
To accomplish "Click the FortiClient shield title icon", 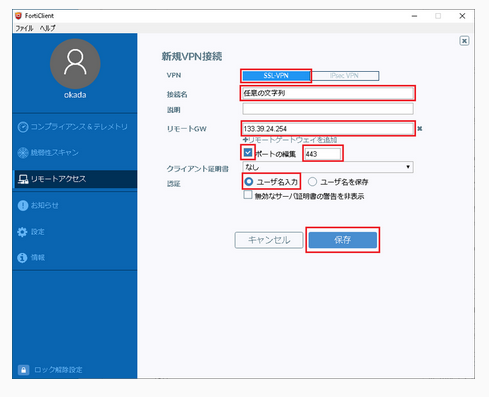I will pyautogui.click(x=19, y=16).
